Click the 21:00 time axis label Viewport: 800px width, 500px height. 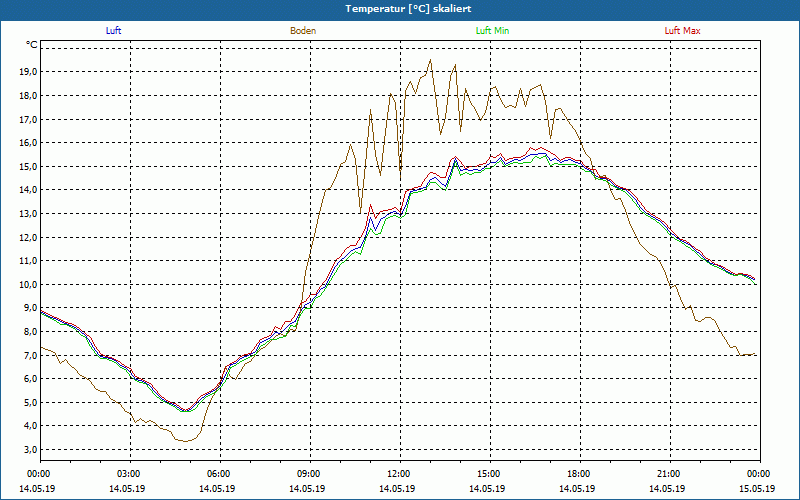[669, 474]
